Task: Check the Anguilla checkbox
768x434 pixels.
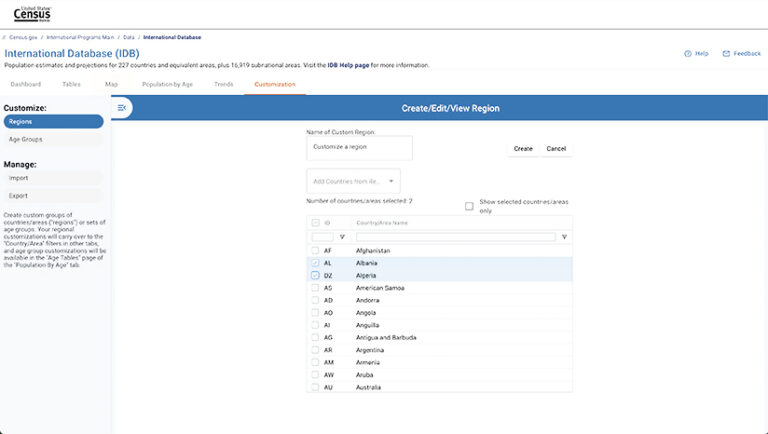Action: 315,325
